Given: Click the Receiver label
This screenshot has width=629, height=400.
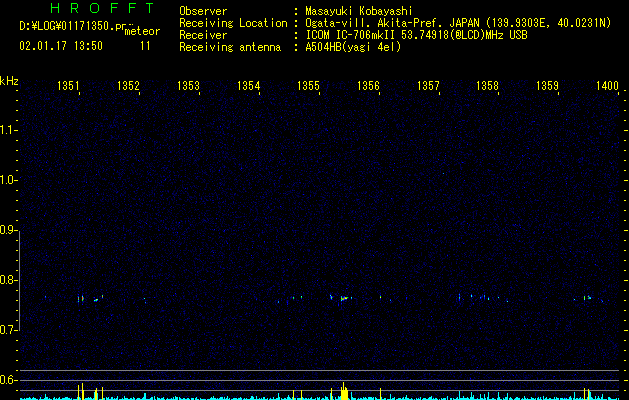Looking at the screenshot, I should pos(203,35).
